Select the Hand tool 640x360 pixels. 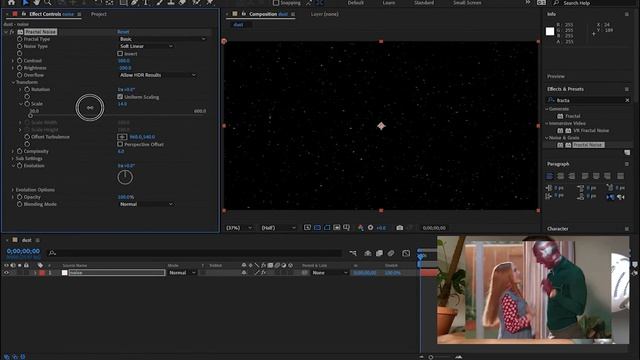click(x=37, y=2)
